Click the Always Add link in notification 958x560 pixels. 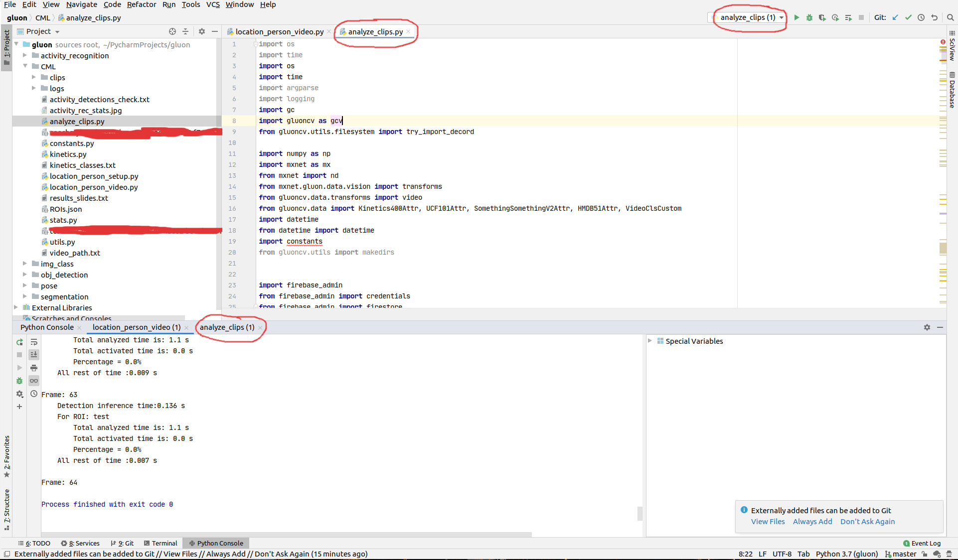tap(812, 522)
